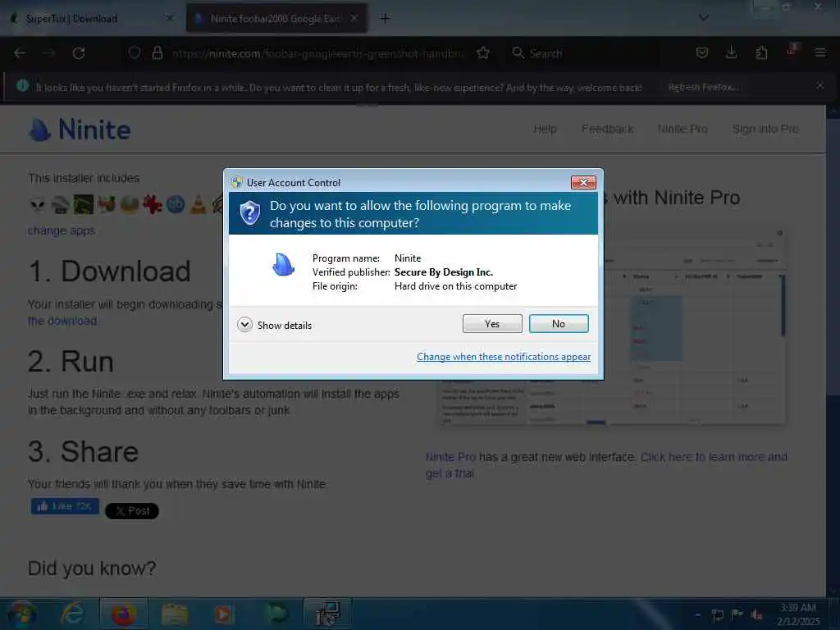The height and width of the screenshot is (630, 840).
Task: Click the Ninite program icon in dialog
Action: click(283, 264)
